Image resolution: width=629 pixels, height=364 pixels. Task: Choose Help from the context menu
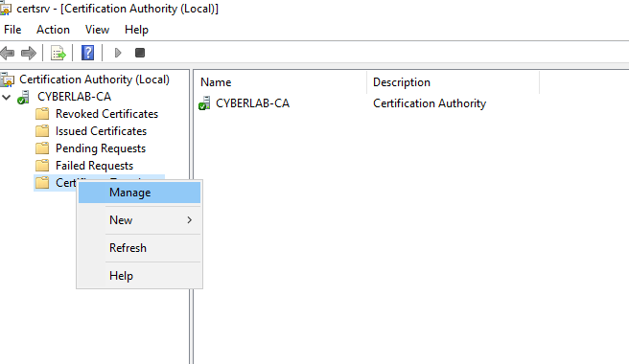(x=139, y=276)
